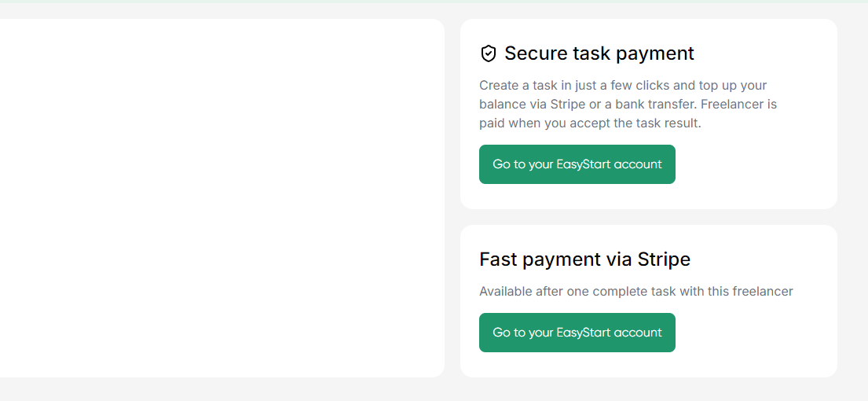Click the "Secure task payment" heading
This screenshot has height=401, width=868.
tap(599, 53)
